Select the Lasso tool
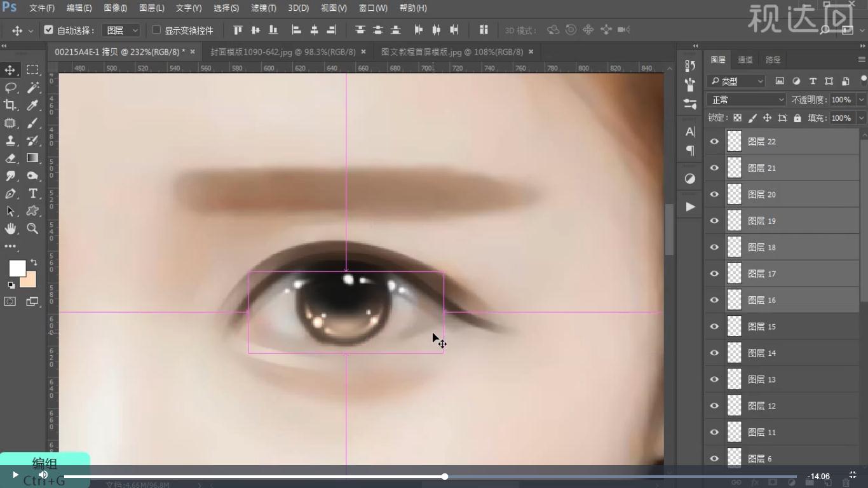Viewport: 868px width, 488px height. pos(11,88)
